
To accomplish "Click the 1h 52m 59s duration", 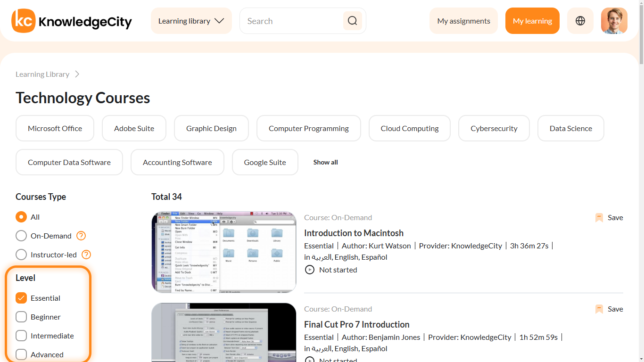I will (538, 337).
